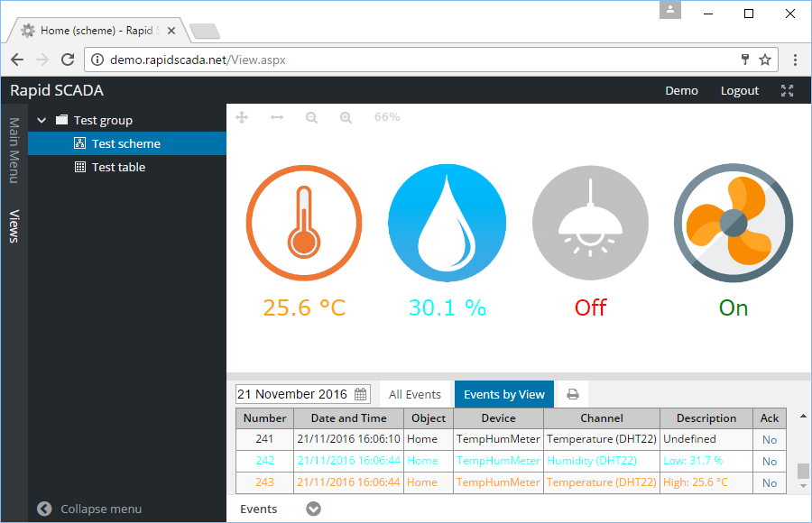Log out of Rapid SCADA
Image resolution: width=812 pixels, height=523 pixels.
coord(739,90)
